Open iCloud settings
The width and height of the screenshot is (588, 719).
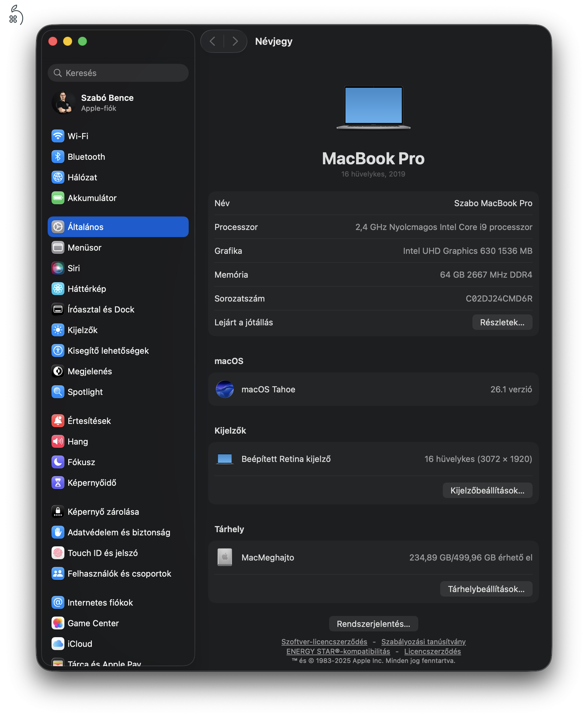tap(80, 644)
